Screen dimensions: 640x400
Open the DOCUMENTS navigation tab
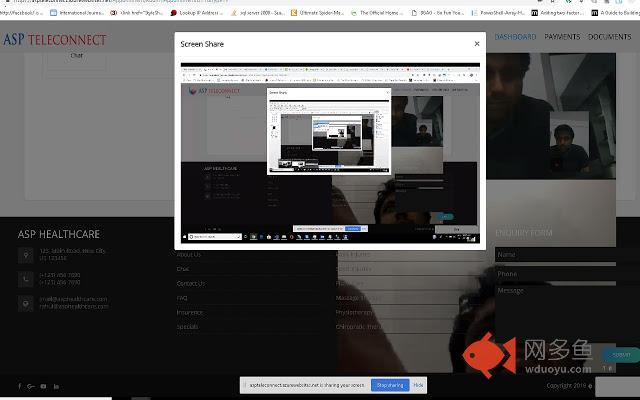click(x=609, y=37)
